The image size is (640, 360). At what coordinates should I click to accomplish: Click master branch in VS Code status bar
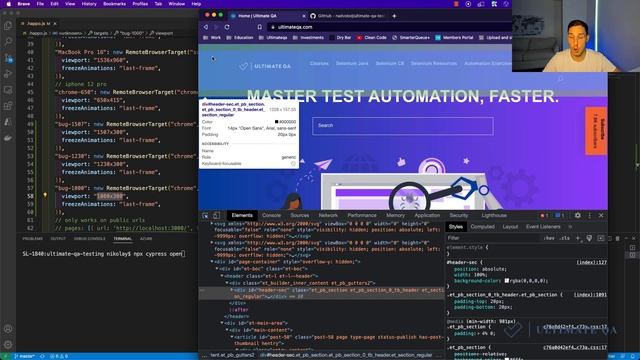click(x=24, y=356)
